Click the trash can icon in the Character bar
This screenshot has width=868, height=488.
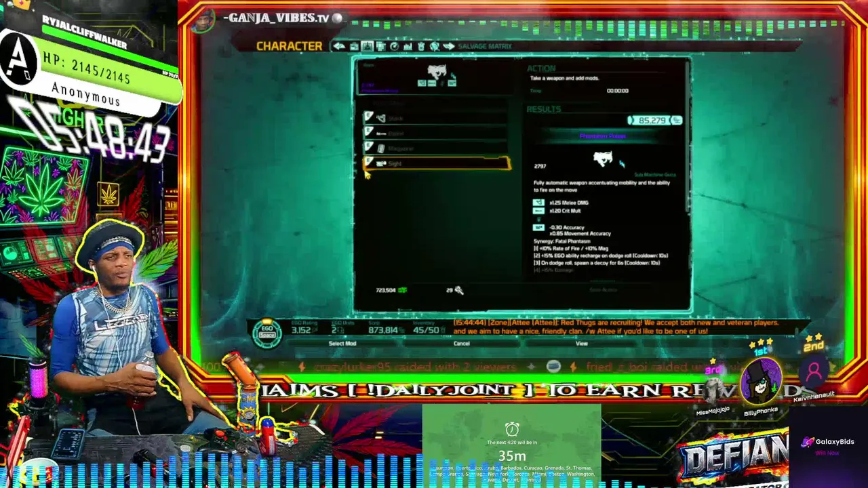pos(421,46)
